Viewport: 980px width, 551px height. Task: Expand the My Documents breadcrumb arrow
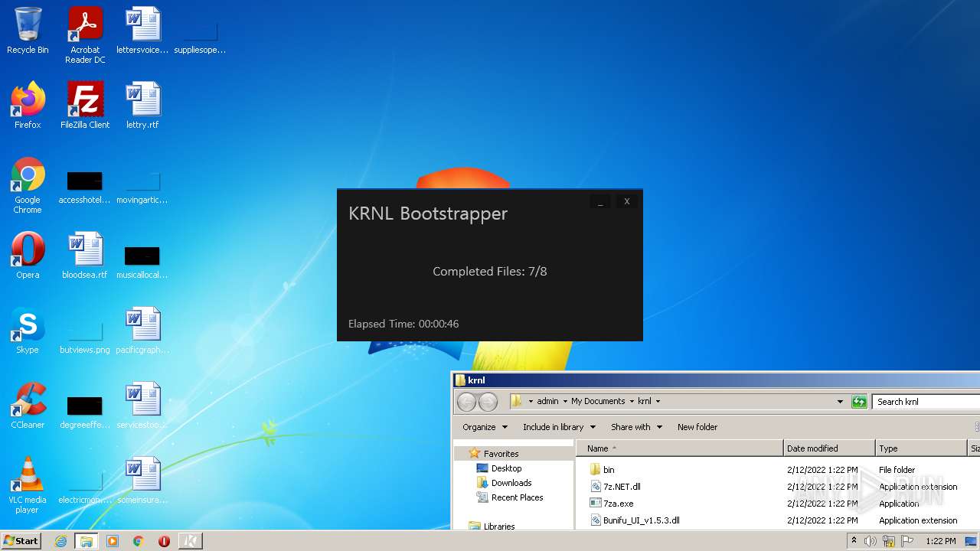click(x=632, y=401)
